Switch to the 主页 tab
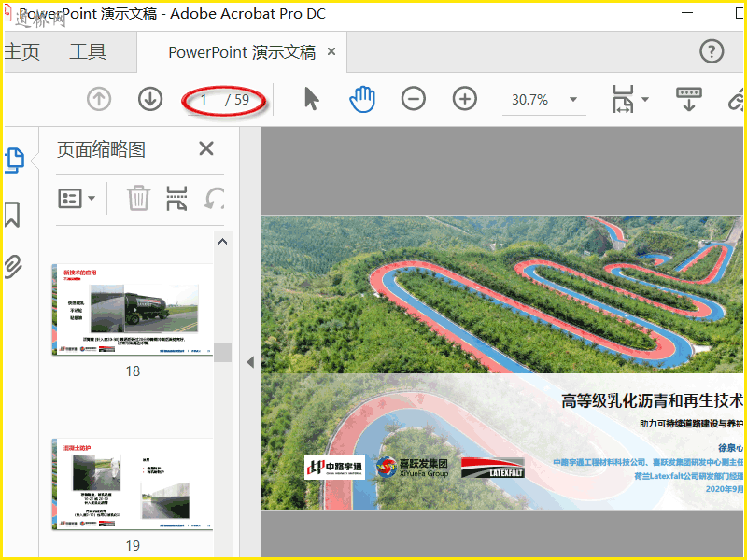This screenshot has height=560, width=747. pyautogui.click(x=21, y=51)
